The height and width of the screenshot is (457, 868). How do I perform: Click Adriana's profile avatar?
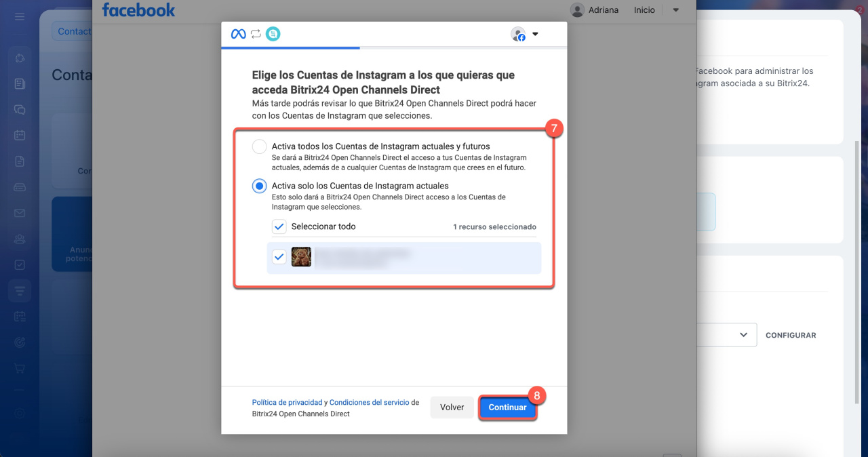coord(577,10)
